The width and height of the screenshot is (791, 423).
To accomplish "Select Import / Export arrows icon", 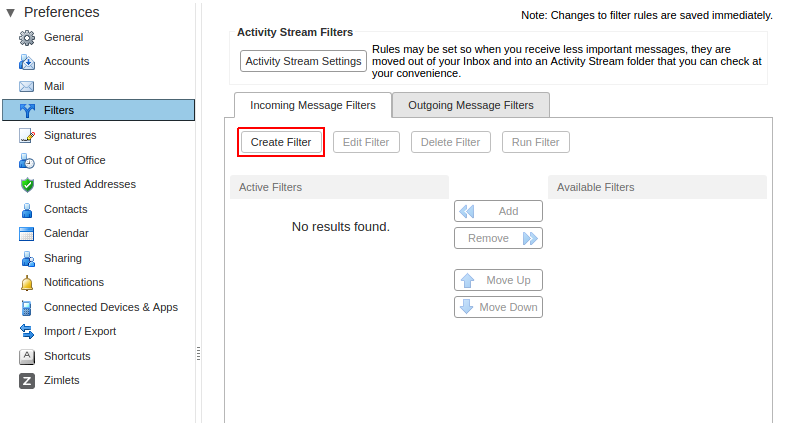I will pyautogui.click(x=27, y=331).
